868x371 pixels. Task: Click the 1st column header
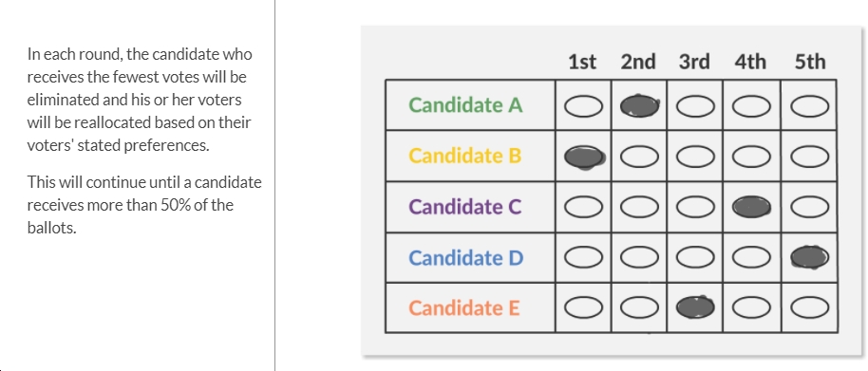pos(582,62)
